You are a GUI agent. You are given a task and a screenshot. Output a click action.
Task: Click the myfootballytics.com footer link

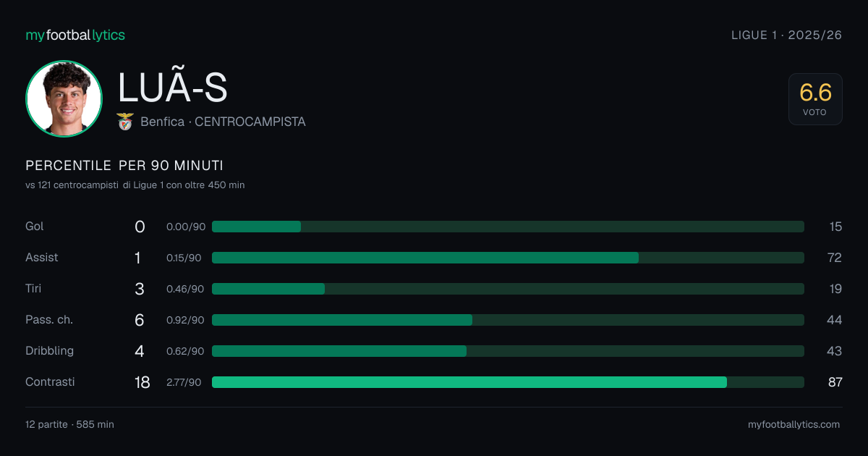click(793, 425)
